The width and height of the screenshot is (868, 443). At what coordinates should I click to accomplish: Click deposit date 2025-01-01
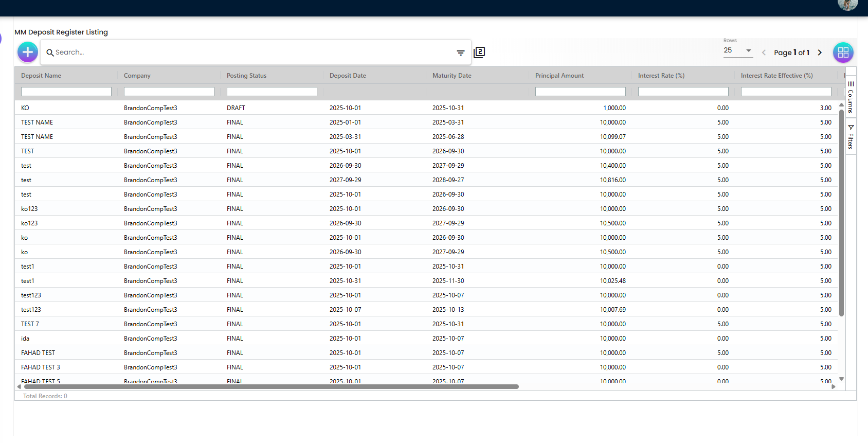tap(346, 122)
